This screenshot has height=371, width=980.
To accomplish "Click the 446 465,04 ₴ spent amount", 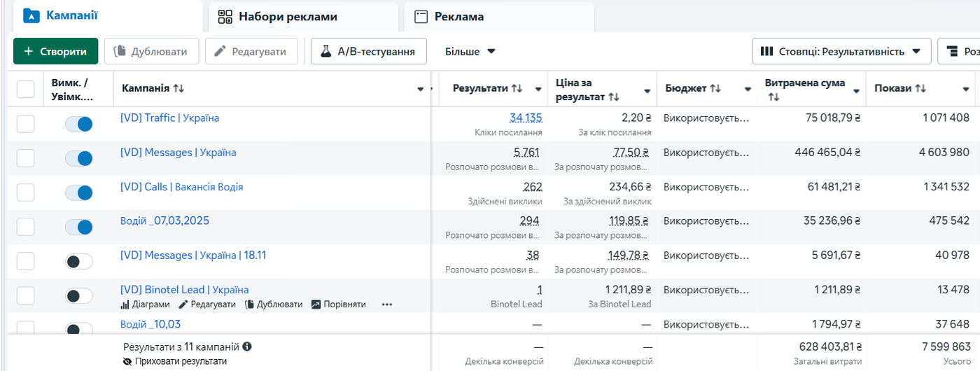I will 827,152.
